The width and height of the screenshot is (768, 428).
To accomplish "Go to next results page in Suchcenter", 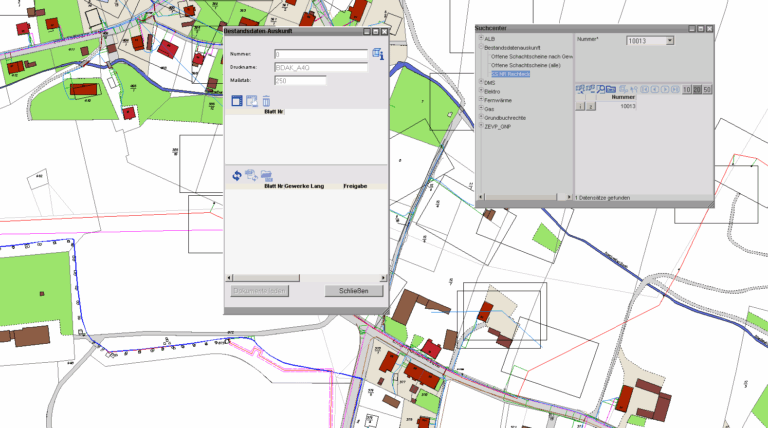I will click(665, 89).
